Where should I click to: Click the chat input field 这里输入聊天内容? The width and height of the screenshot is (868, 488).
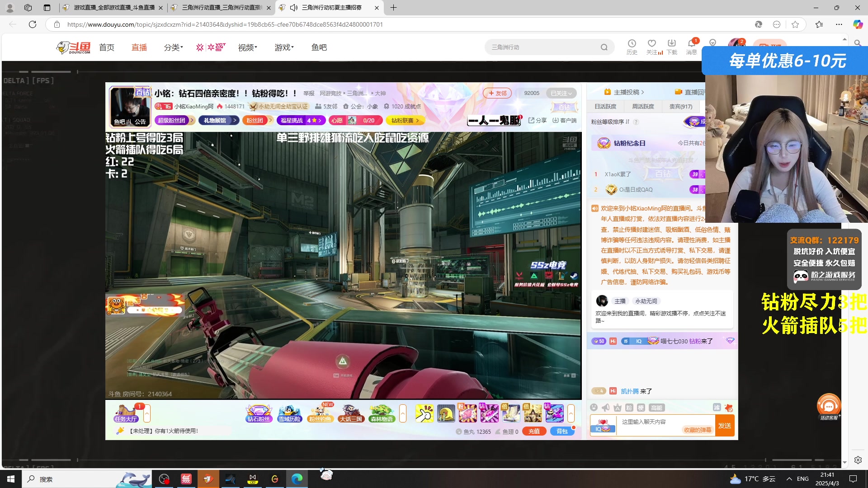[x=665, y=426]
